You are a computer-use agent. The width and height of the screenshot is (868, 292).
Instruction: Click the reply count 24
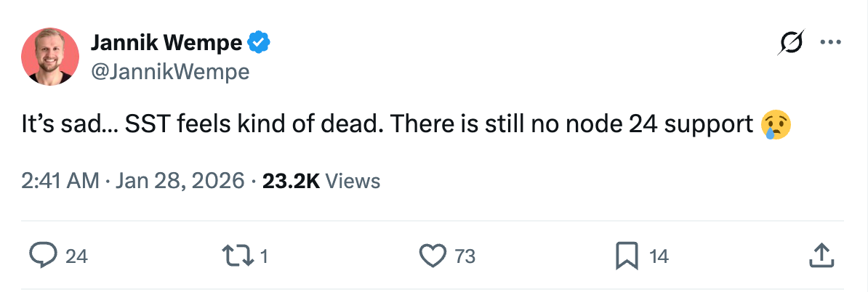pos(76,256)
